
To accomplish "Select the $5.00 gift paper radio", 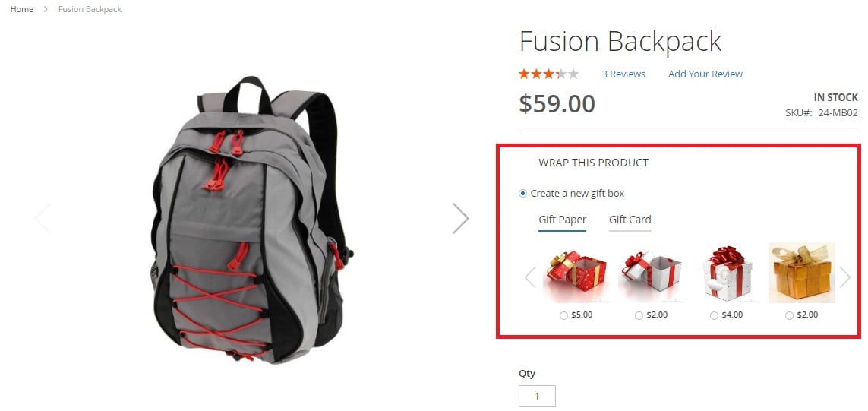I will (x=563, y=315).
